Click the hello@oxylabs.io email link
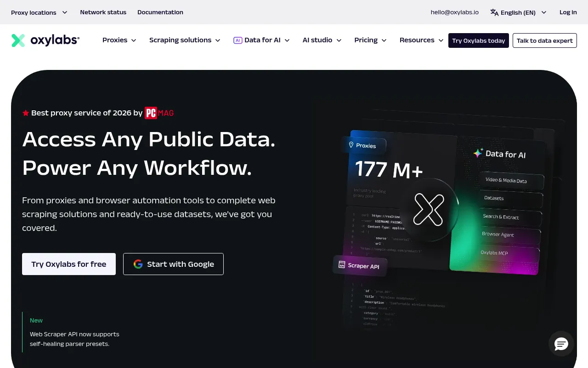This screenshot has height=368, width=588. pos(454,12)
